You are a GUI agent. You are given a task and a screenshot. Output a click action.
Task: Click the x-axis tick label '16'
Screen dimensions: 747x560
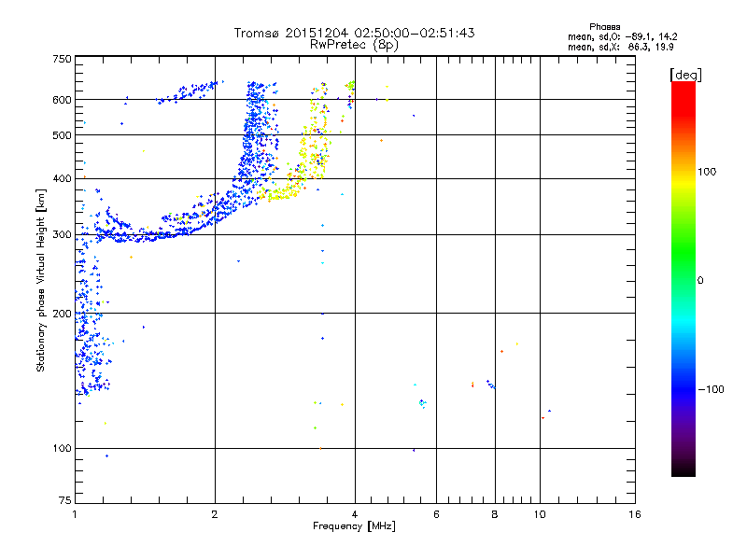[x=635, y=514]
